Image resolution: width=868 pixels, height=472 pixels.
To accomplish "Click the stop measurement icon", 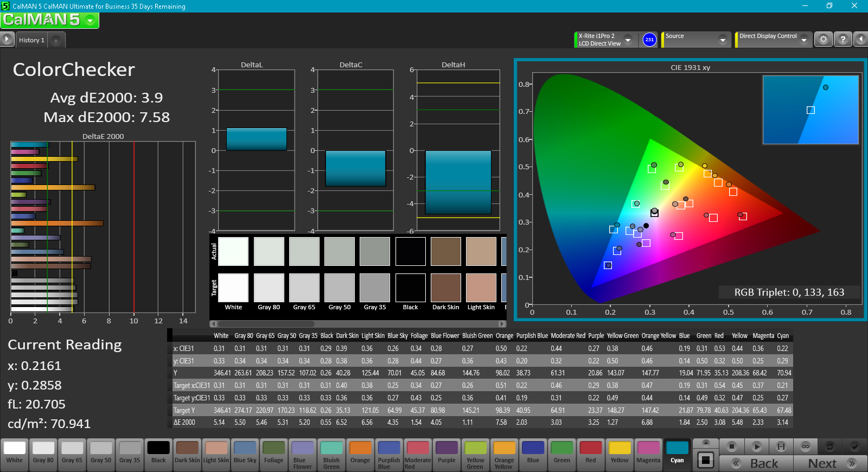I will coord(732,447).
